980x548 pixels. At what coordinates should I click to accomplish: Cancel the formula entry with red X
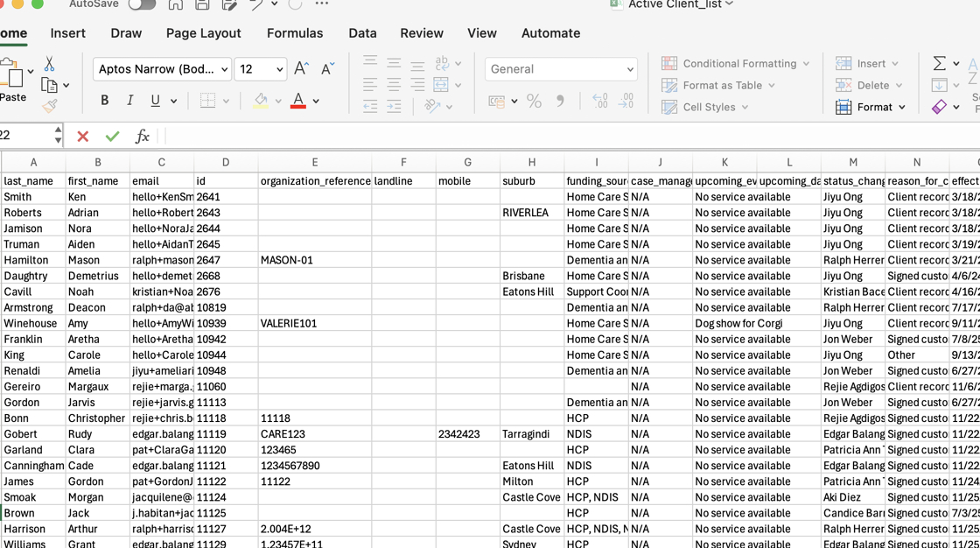[x=82, y=136]
